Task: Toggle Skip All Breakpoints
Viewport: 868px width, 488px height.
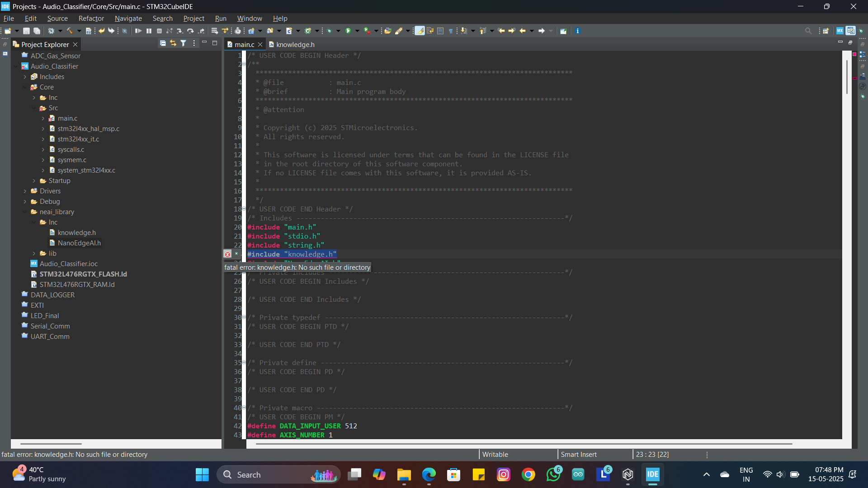Action: (x=125, y=31)
